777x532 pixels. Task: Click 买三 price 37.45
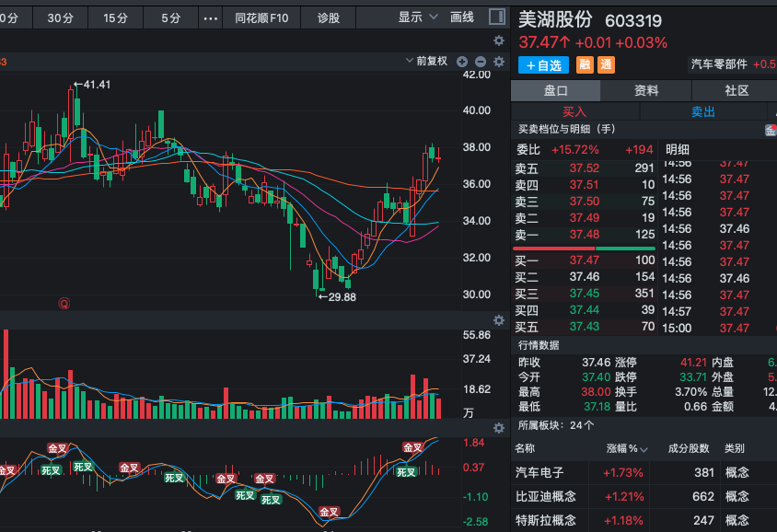585,294
